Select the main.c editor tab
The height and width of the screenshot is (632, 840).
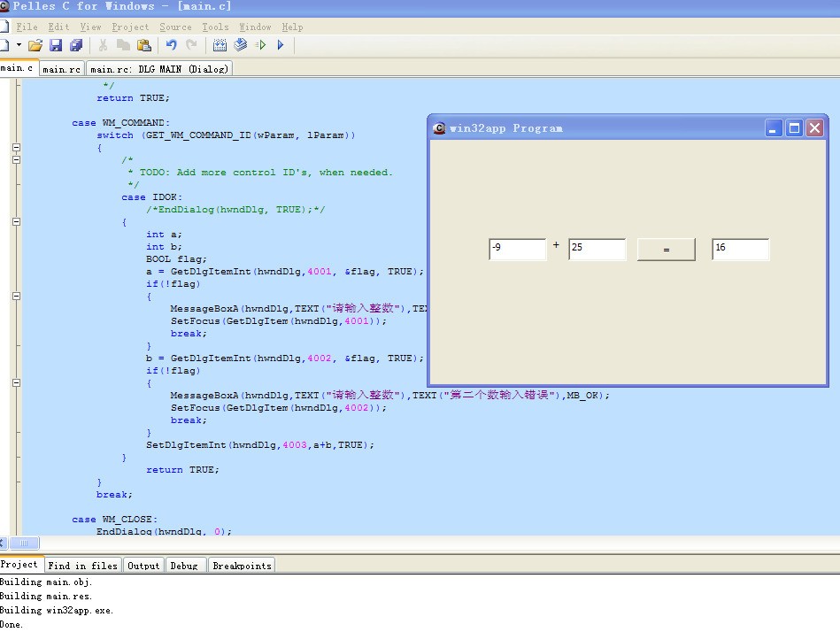coord(19,68)
